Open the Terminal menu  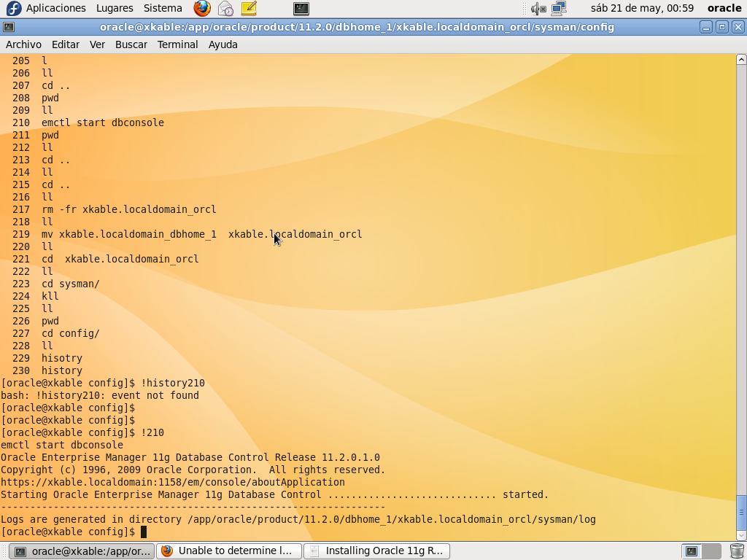pos(177,44)
